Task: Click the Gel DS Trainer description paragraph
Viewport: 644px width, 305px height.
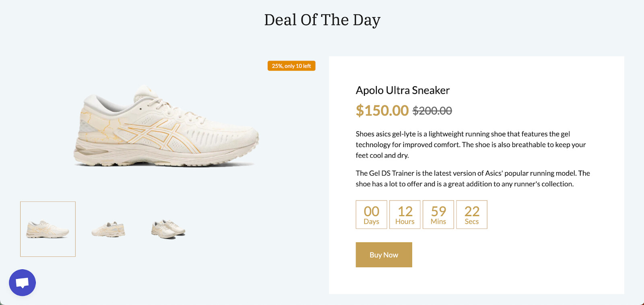Action: [x=473, y=178]
